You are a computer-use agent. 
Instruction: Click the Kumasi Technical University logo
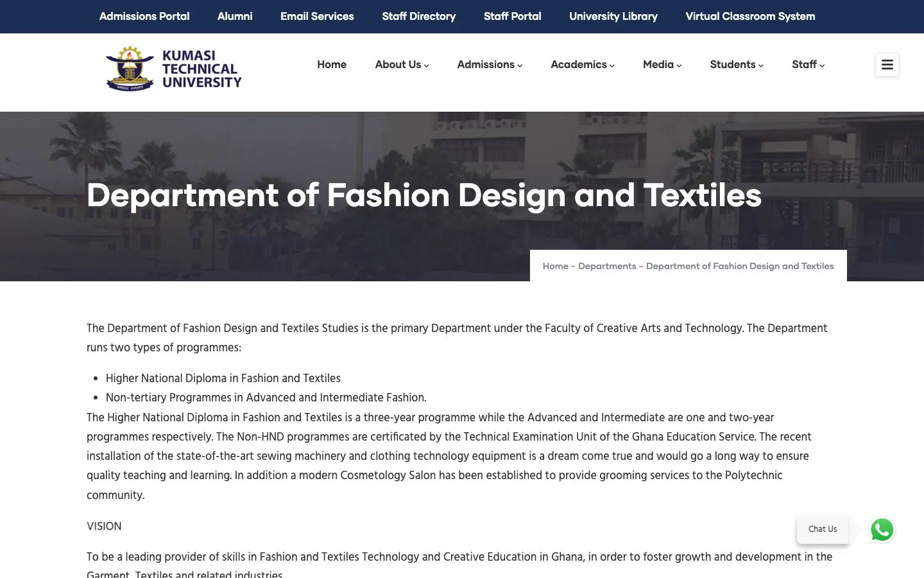click(174, 69)
